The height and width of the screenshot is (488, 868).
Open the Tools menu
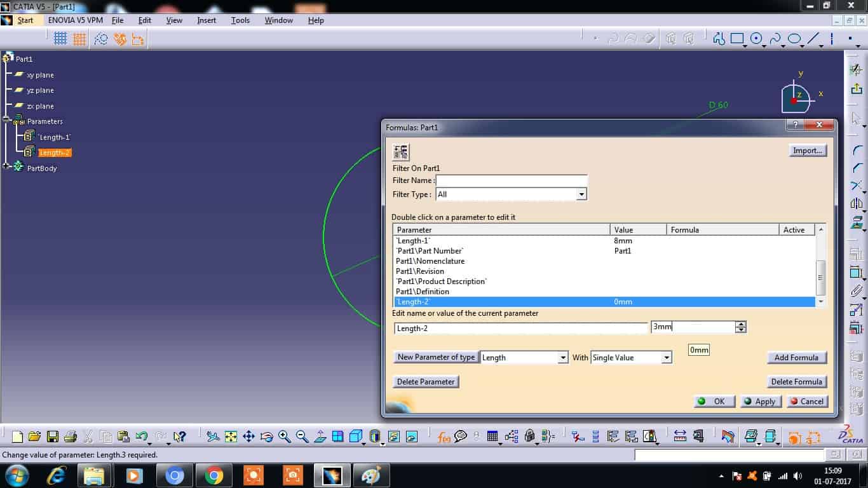click(240, 20)
